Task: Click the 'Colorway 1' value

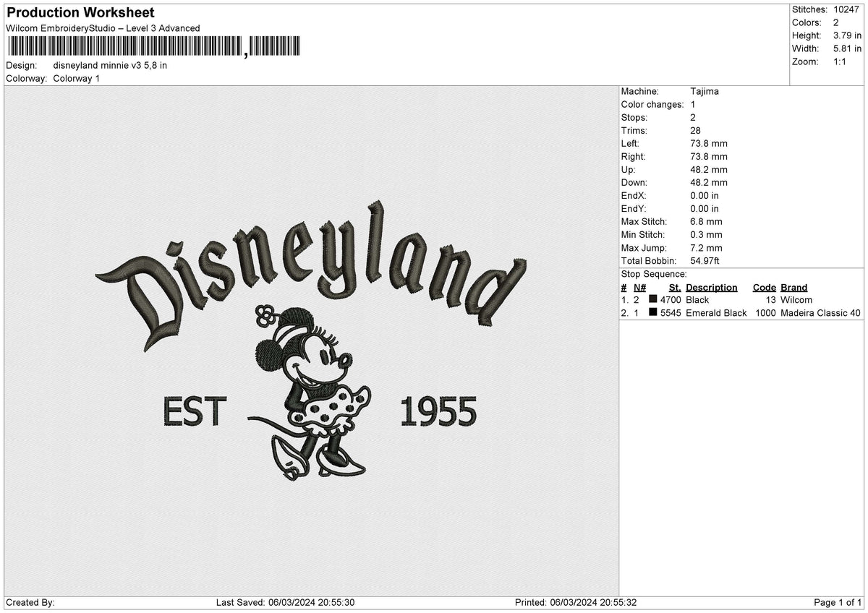Action: (77, 78)
